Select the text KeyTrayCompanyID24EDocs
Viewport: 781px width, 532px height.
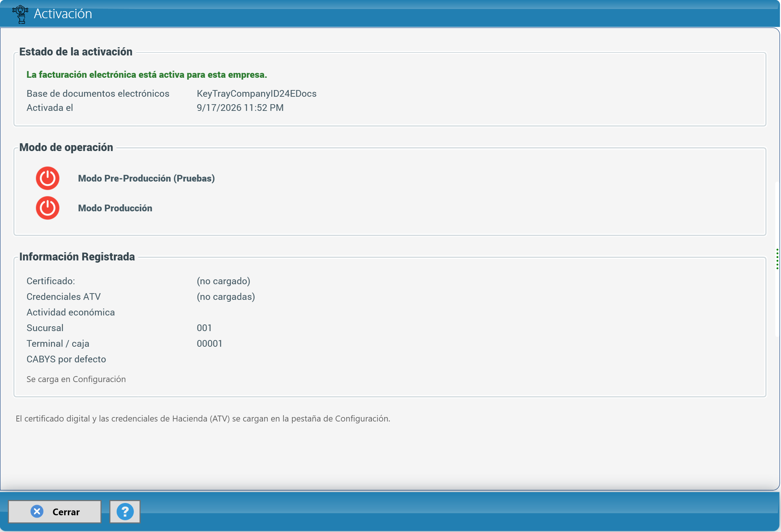257,94
